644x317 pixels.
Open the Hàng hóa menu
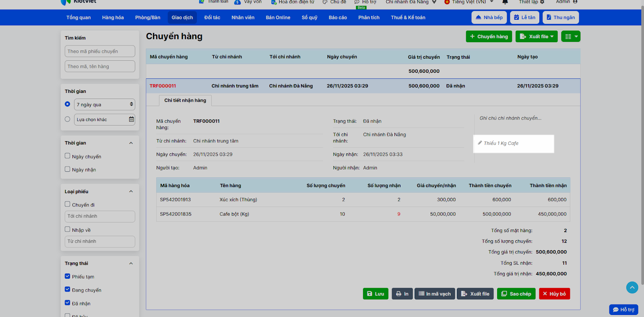tap(113, 18)
